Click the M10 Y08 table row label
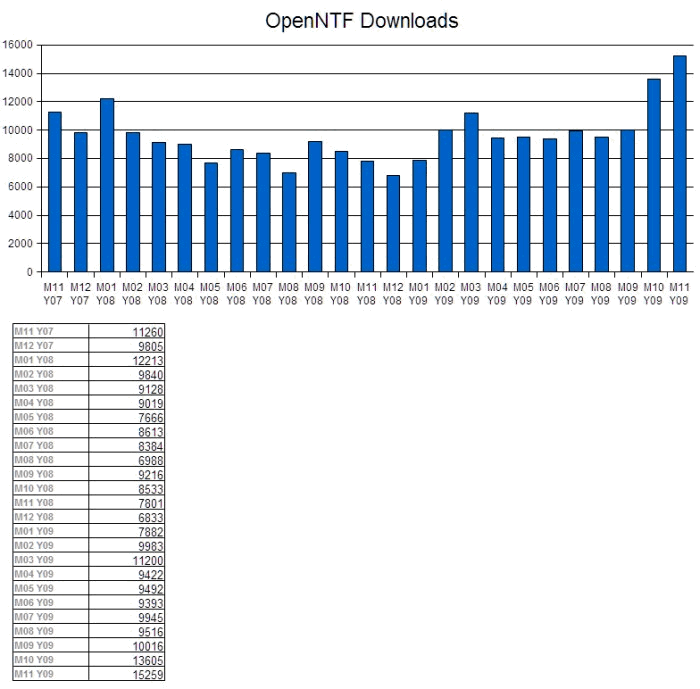 (34, 489)
